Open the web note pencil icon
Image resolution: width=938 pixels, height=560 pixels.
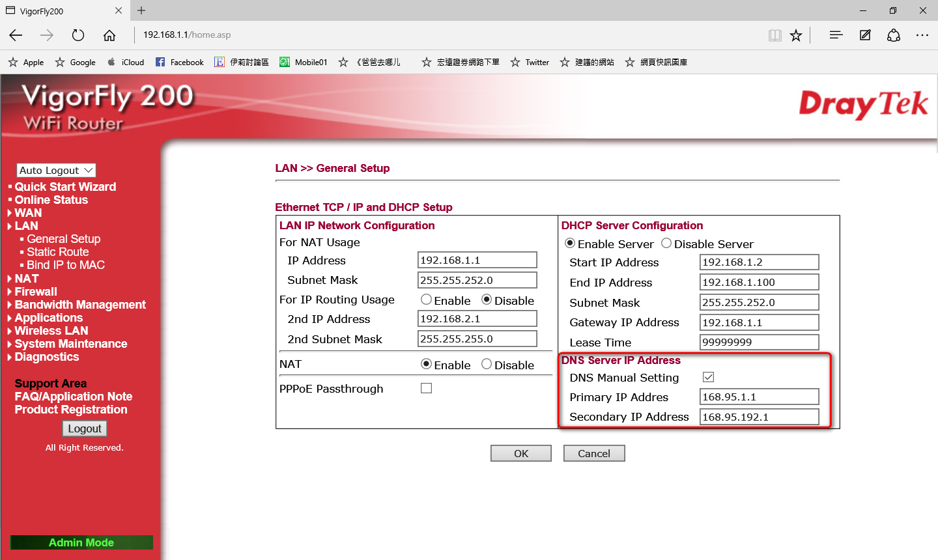[865, 35]
